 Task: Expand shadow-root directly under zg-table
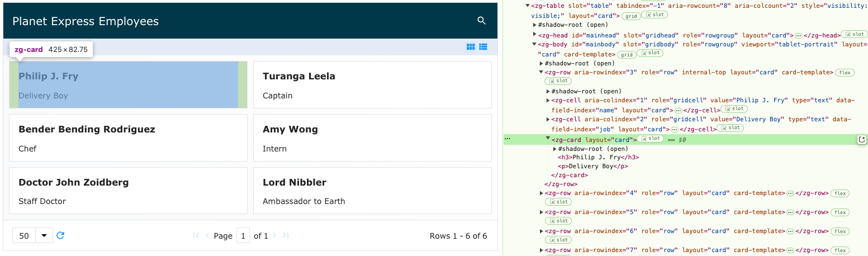[x=534, y=25]
